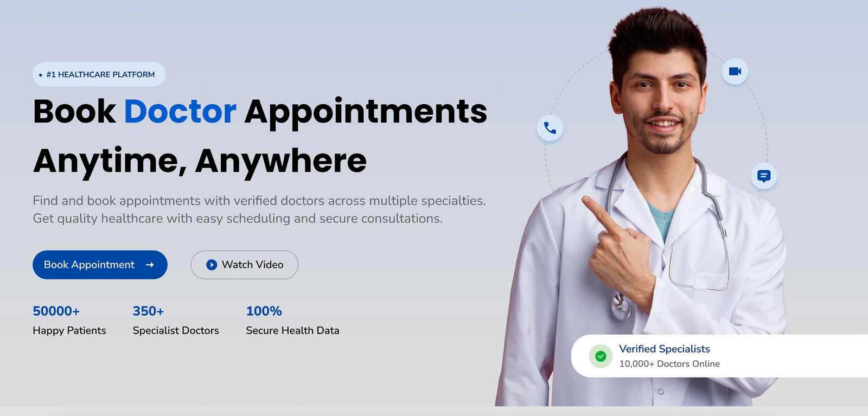Click the play icon in Watch Video
The image size is (868, 416).
(212, 265)
